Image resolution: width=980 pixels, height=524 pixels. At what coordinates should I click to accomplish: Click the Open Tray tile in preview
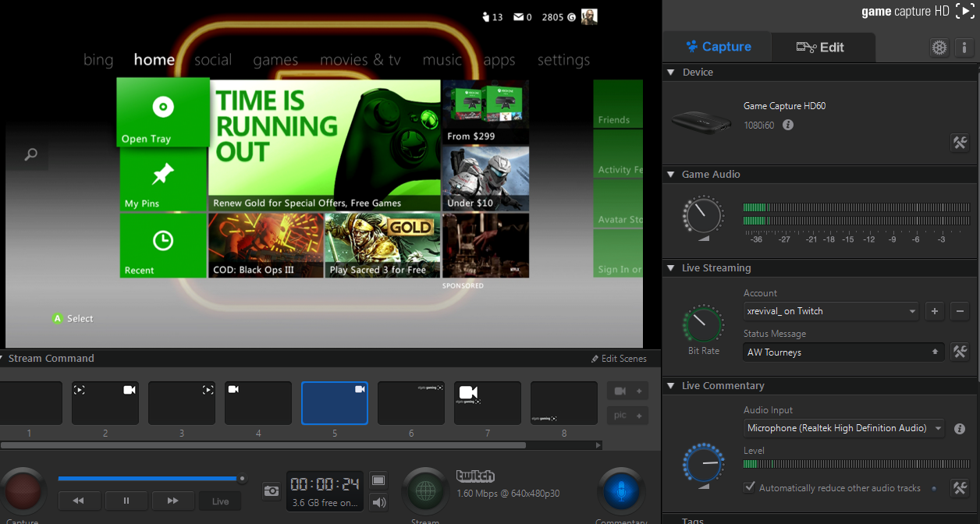(163, 112)
